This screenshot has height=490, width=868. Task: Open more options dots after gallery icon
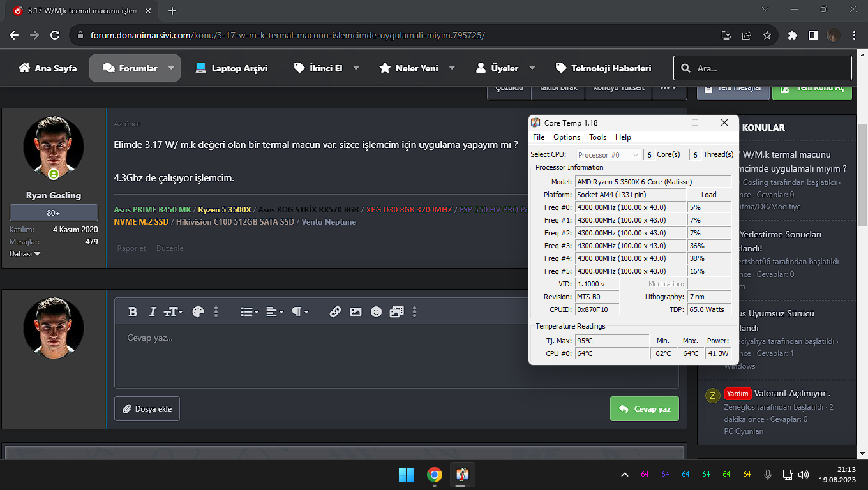point(415,312)
